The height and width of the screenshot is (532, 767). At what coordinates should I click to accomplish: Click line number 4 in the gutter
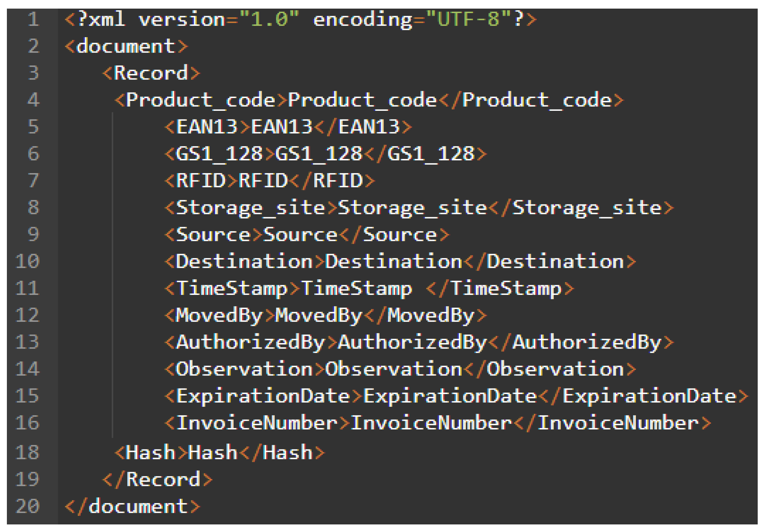click(33, 100)
